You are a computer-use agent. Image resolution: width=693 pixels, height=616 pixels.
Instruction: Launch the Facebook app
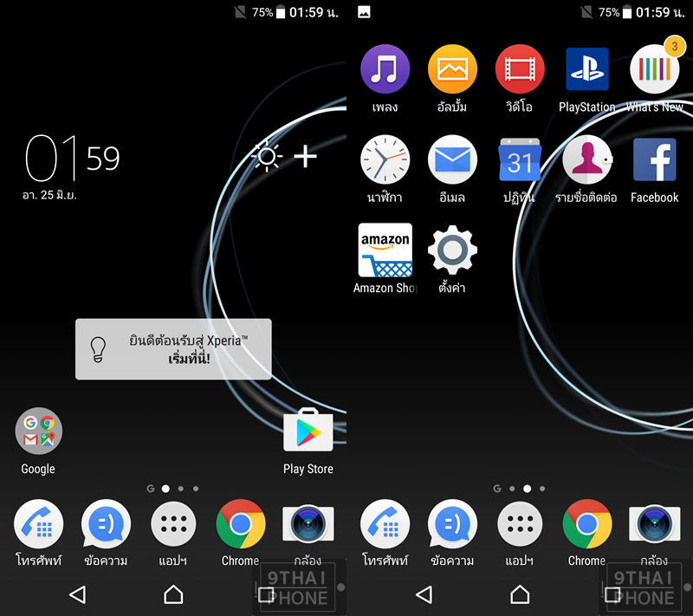point(655,159)
